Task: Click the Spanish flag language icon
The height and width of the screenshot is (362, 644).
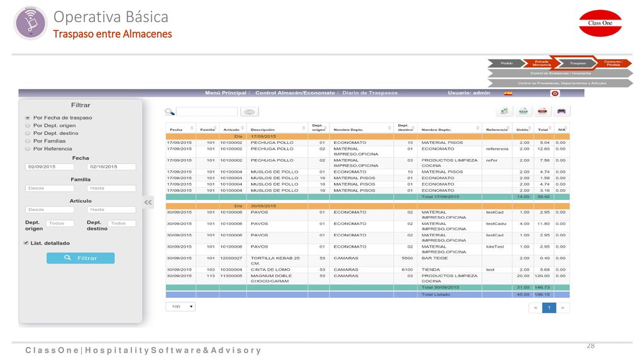Action: [508, 93]
